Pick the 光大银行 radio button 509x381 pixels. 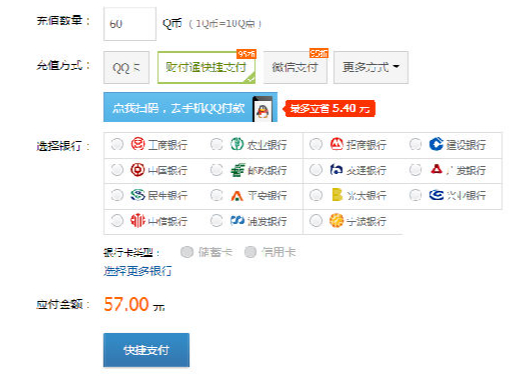pyautogui.click(x=316, y=195)
